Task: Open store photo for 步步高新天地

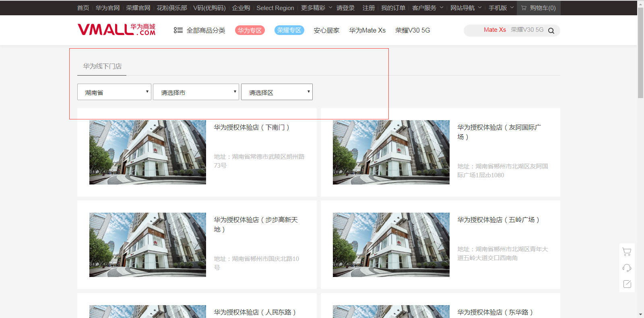Action: point(148,245)
